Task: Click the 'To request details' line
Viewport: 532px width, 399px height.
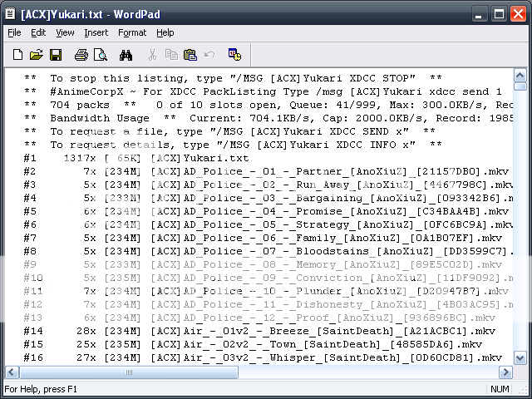Action: [233, 145]
